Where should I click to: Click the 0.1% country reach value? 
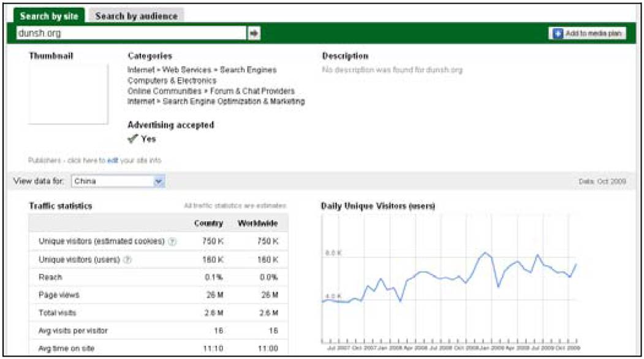(214, 278)
